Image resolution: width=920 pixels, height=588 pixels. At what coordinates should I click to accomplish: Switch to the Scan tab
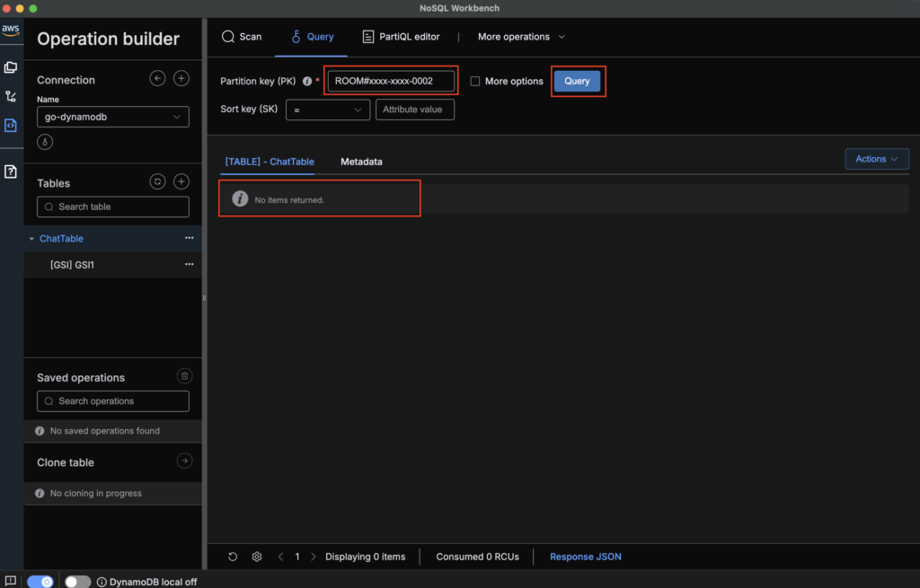(x=242, y=37)
